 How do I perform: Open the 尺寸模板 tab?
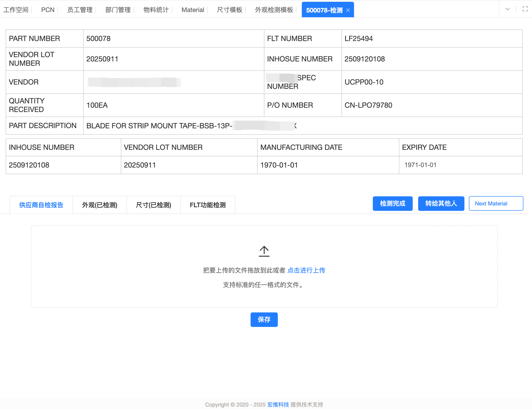(229, 10)
